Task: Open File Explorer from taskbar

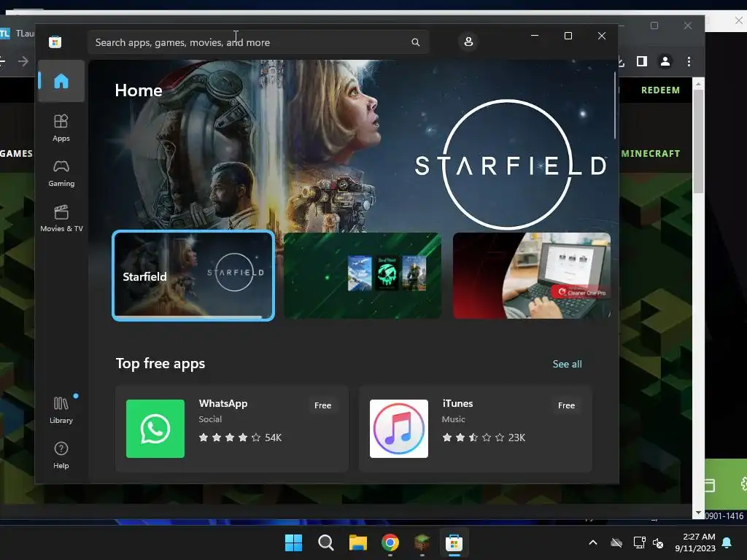Action: [357, 542]
